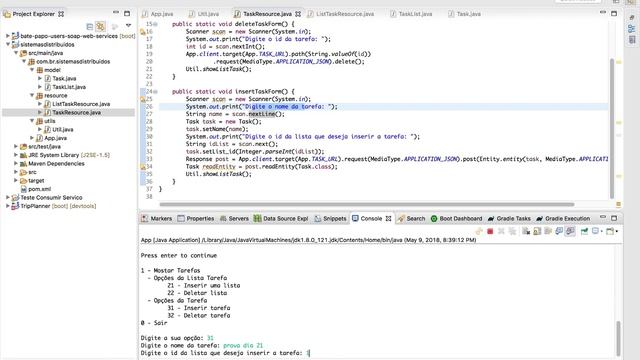This screenshot has width=640, height=360.
Task: Click the Project Explorer view icon
Action: (x=7, y=14)
